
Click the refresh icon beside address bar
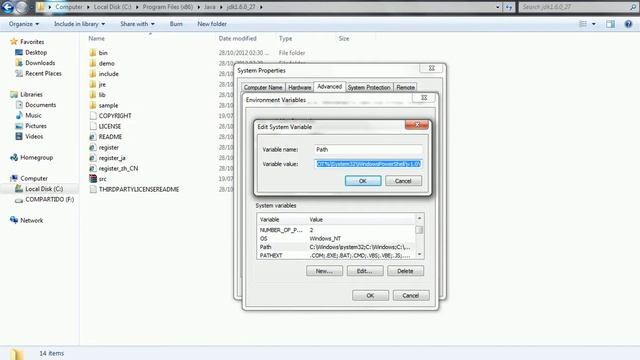click(509, 7)
